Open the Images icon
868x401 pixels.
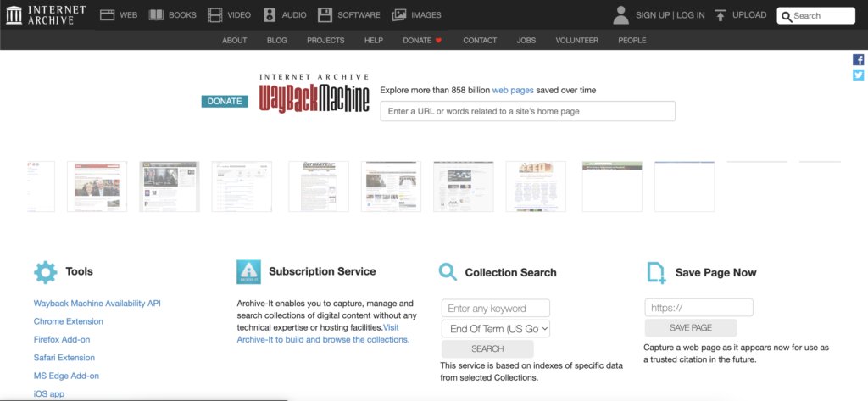399,15
